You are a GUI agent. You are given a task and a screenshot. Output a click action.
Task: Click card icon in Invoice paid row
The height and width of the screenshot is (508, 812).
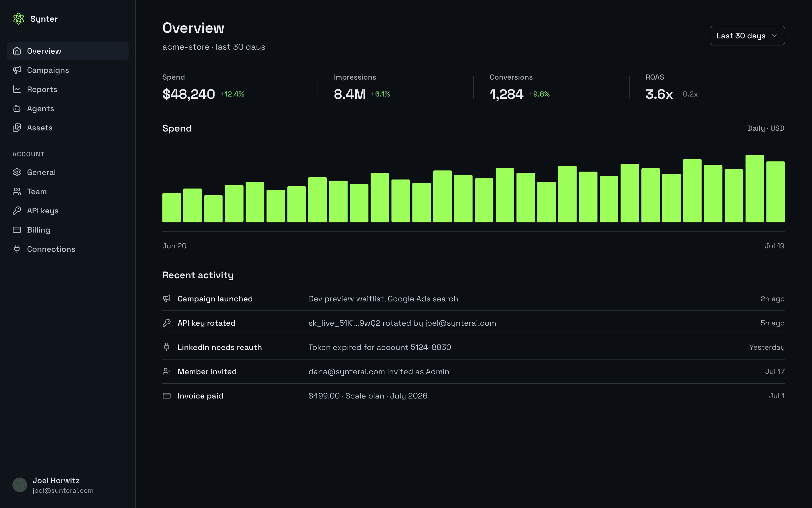166,395
